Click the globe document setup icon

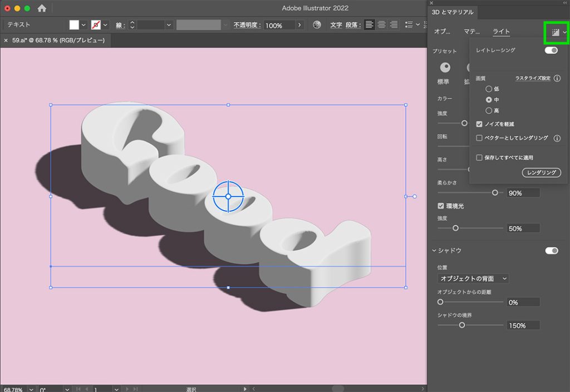click(316, 24)
